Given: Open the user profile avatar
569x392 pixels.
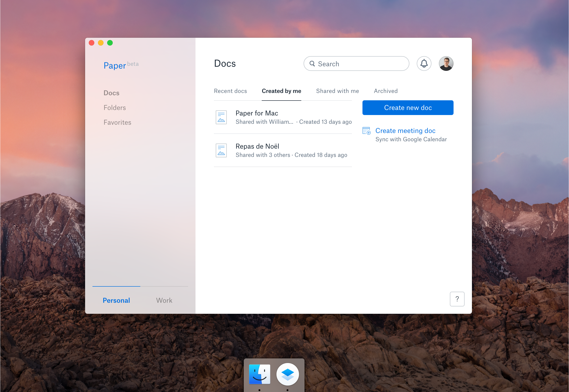Looking at the screenshot, I should coord(446,64).
